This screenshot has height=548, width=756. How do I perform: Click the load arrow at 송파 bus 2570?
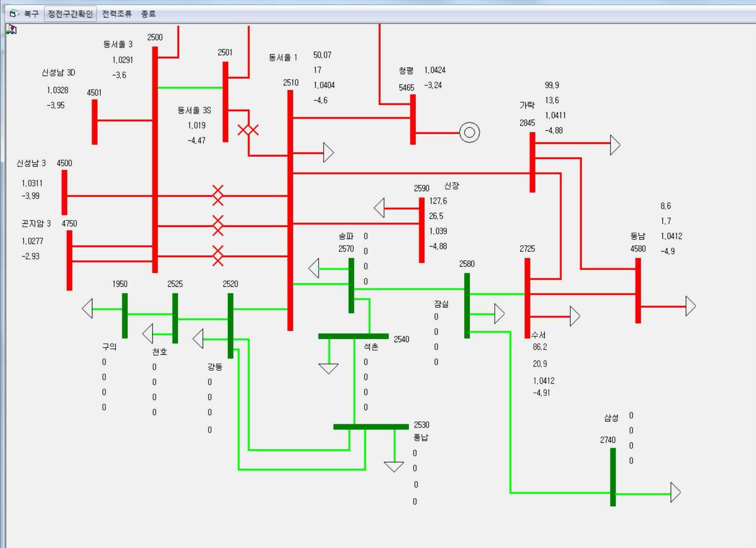pyautogui.click(x=314, y=268)
